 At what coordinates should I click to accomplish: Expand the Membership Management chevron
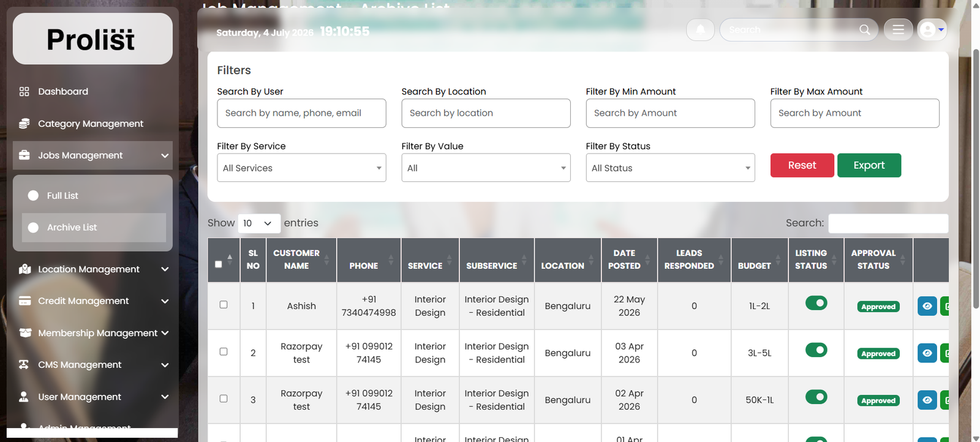point(165,333)
